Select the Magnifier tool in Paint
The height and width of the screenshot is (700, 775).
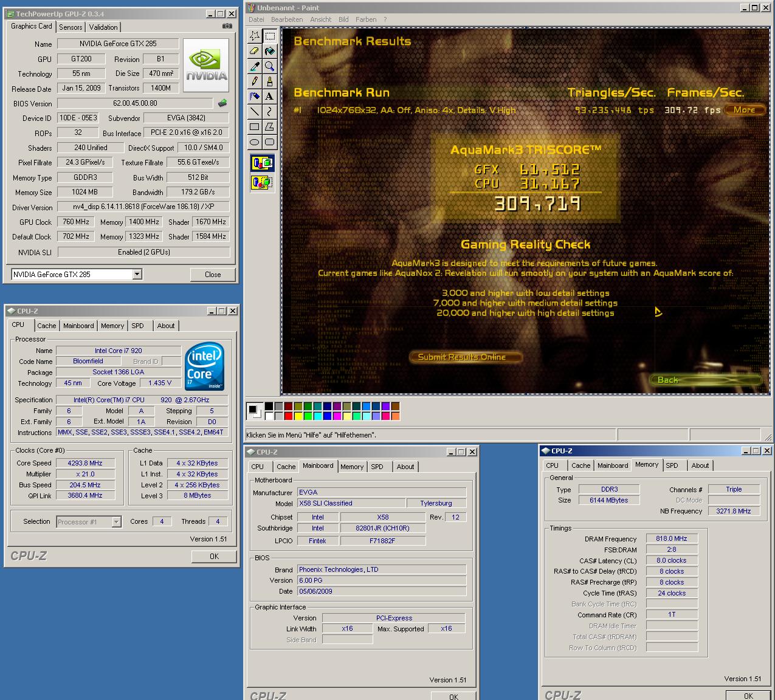point(270,66)
